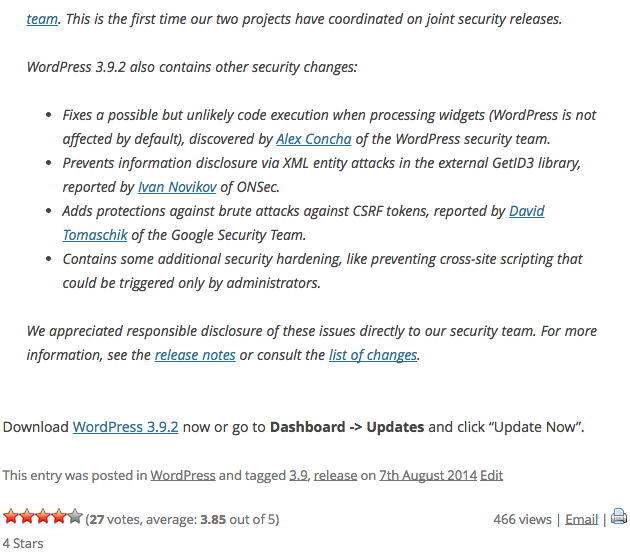Viewport: 630px width, 555px height.
Task: Follow the team link at the top
Action: [42, 19]
